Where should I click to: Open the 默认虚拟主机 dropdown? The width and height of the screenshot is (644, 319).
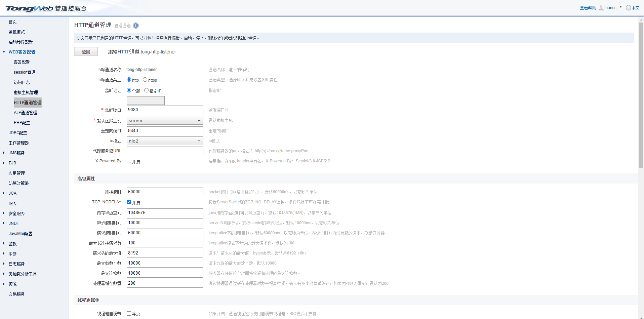[x=165, y=120]
